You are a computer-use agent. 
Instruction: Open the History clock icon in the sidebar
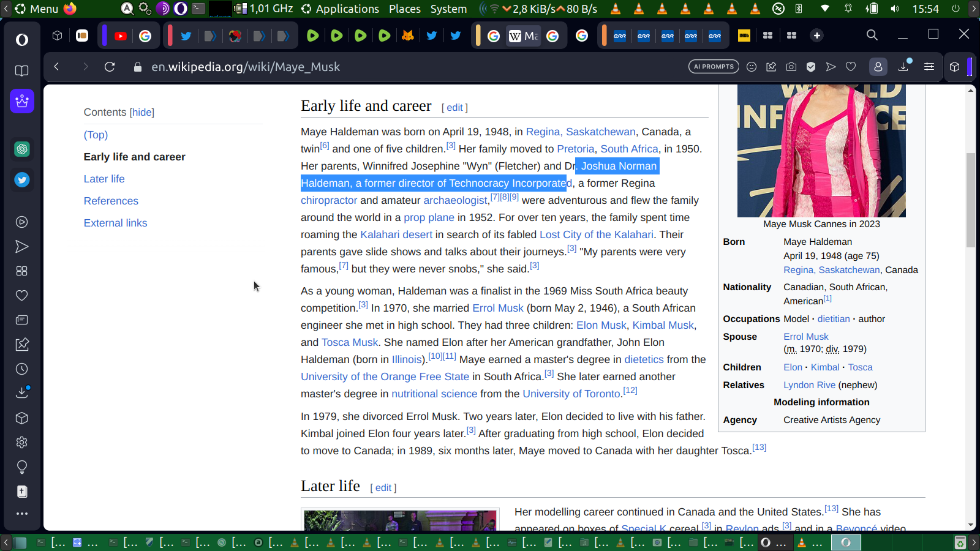coord(22,369)
